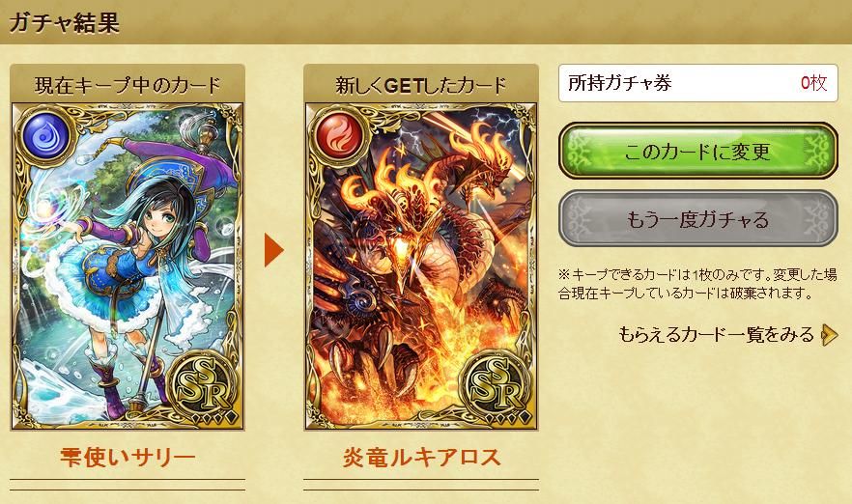The height and width of the screenshot is (504, 852).
Task: Select the 雫使いサリー card artwork
Action: [x=128, y=266]
